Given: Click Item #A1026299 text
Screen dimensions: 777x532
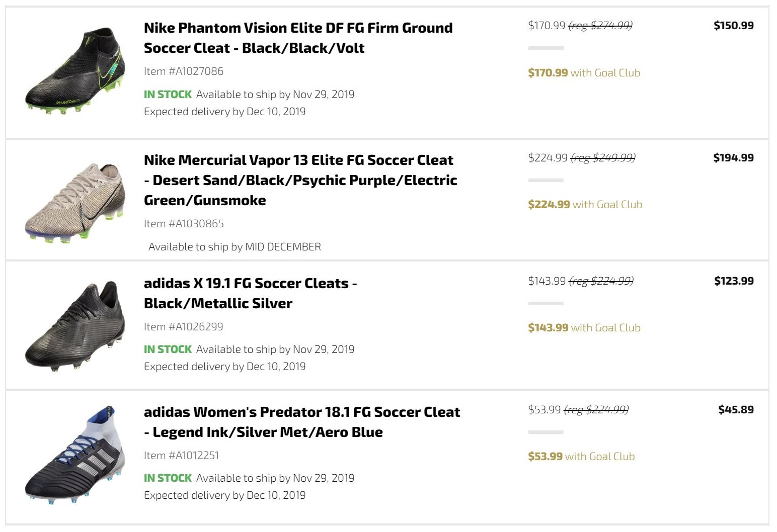Looking at the screenshot, I should point(184,327).
